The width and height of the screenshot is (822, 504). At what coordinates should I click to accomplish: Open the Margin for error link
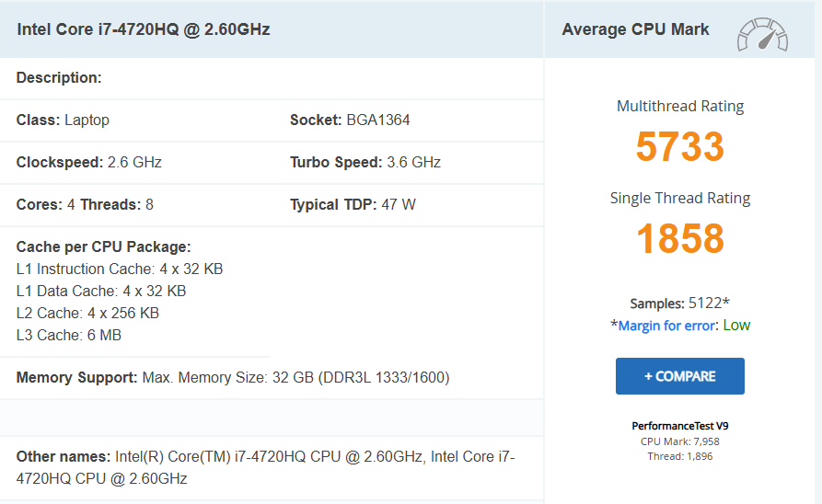pyautogui.click(x=666, y=326)
